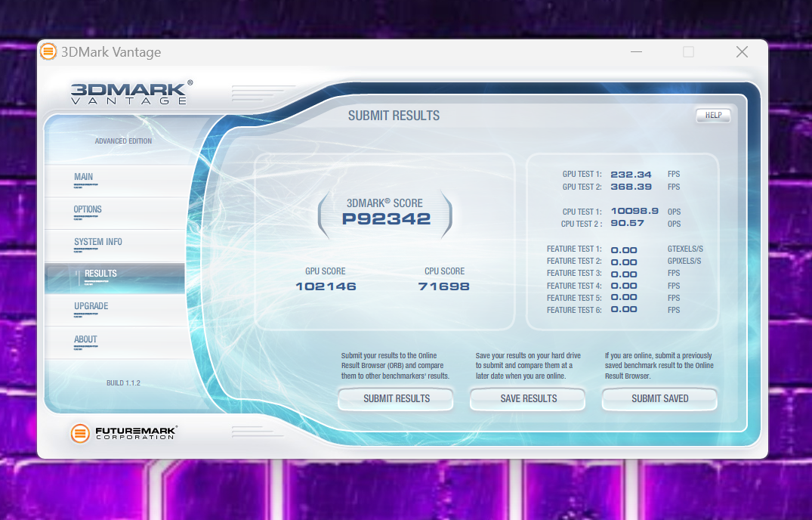Click CPU Test 2 value 90.57

click(627, 223)
